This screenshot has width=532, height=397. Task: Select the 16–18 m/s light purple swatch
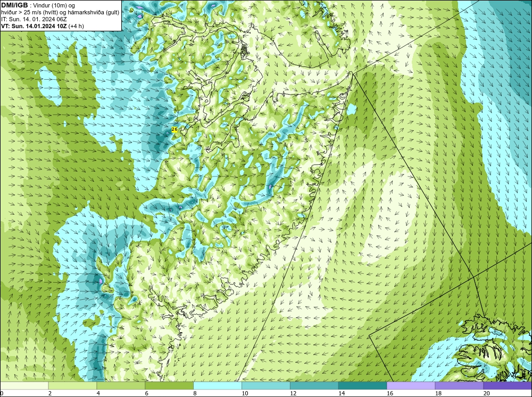click(x=411, y=385)
